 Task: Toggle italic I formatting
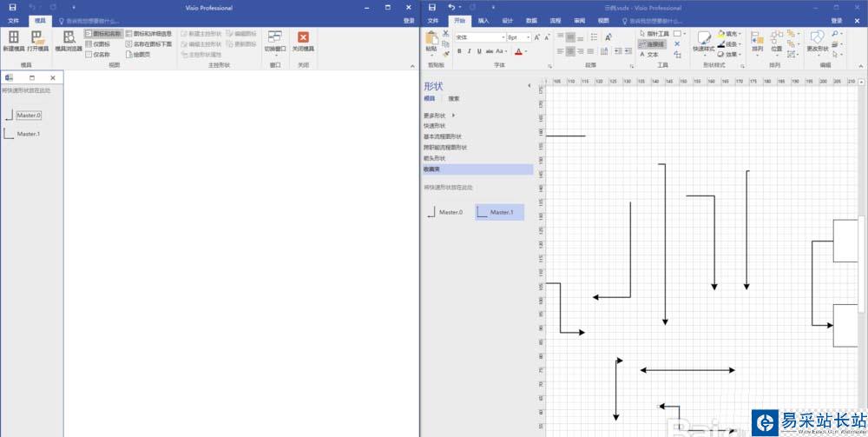469,51
